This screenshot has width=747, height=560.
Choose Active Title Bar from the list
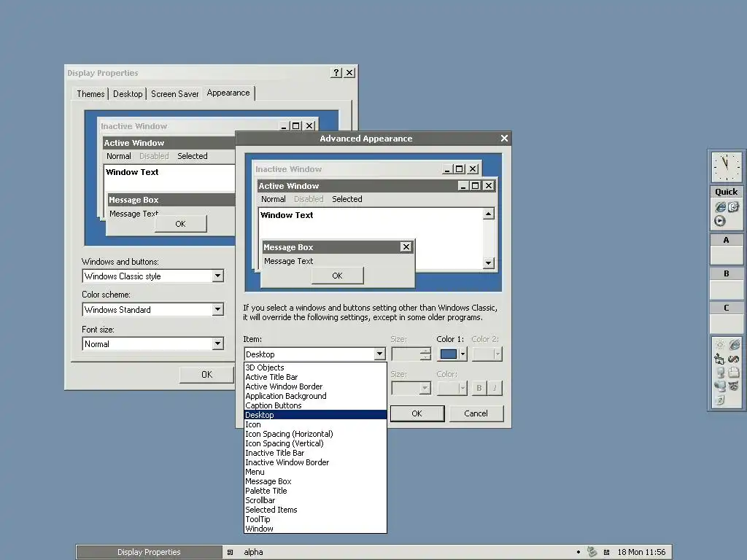click(315, 377)
